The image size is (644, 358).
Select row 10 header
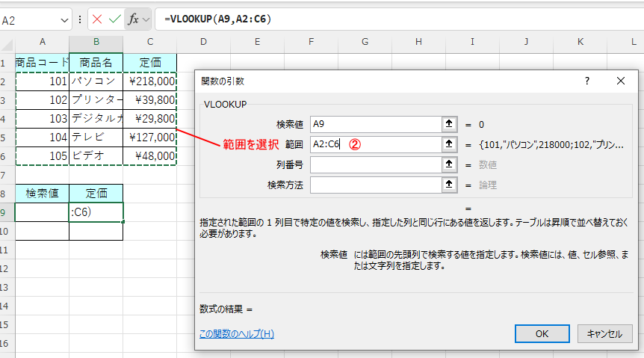click(6, 231)
